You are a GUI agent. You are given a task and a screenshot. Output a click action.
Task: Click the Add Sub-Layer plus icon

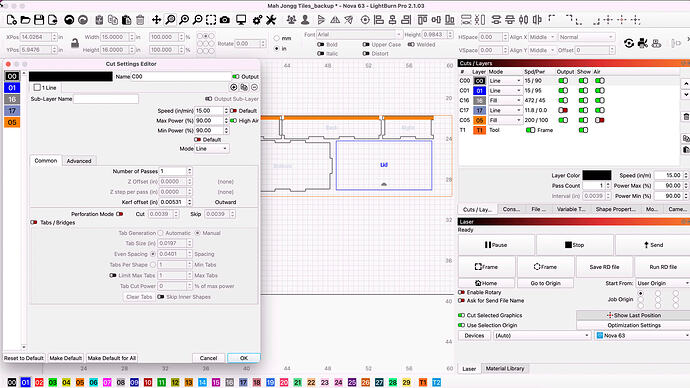234,88
